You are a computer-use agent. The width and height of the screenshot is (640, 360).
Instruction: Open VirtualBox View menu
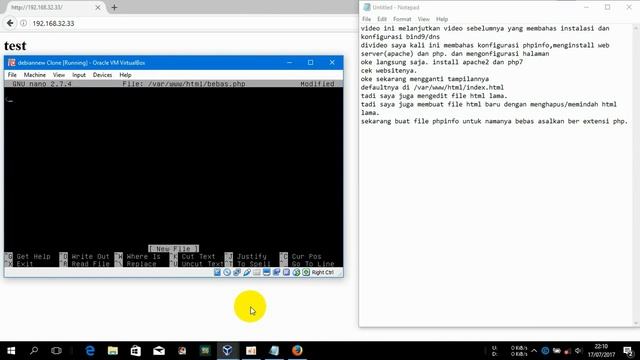click(x=59, y=75)
